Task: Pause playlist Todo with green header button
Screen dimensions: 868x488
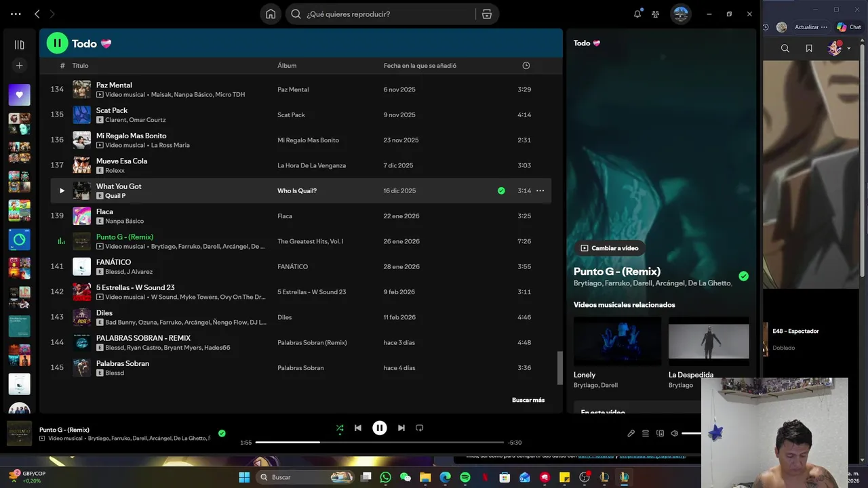Action: pyautogui.click(x=57, y=43)
